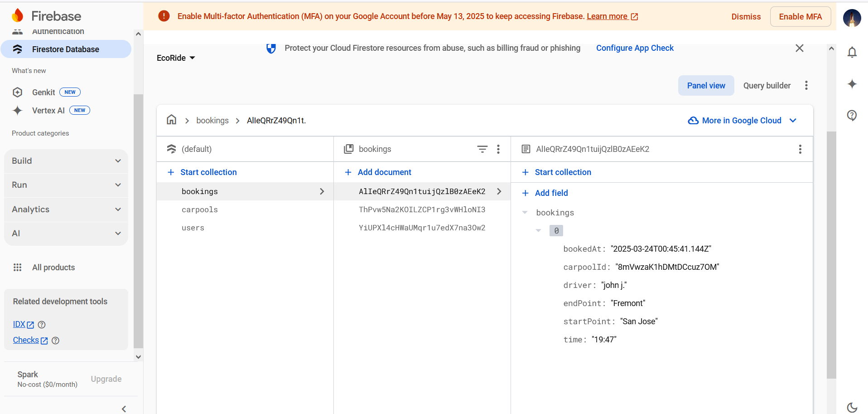
Task: Click the bookings collection header icon
Action: tap(348, 149)
